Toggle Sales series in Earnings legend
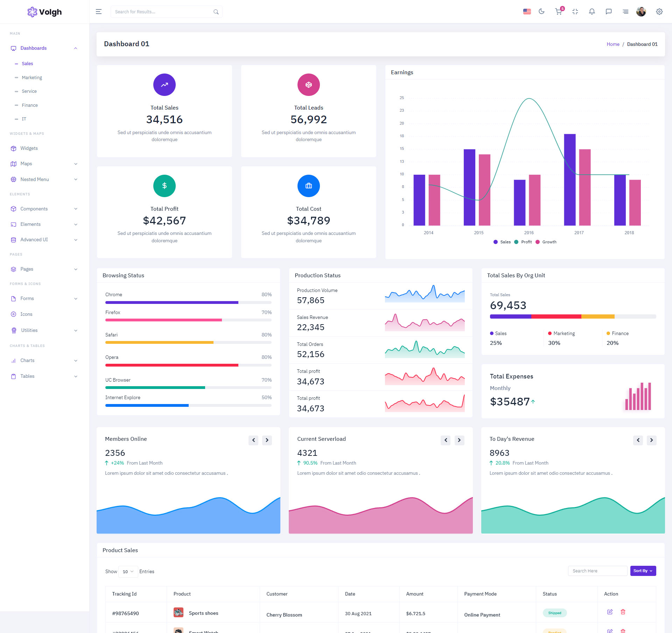The height and width of the screenshot is (633, 672). (x=502, y=242)
